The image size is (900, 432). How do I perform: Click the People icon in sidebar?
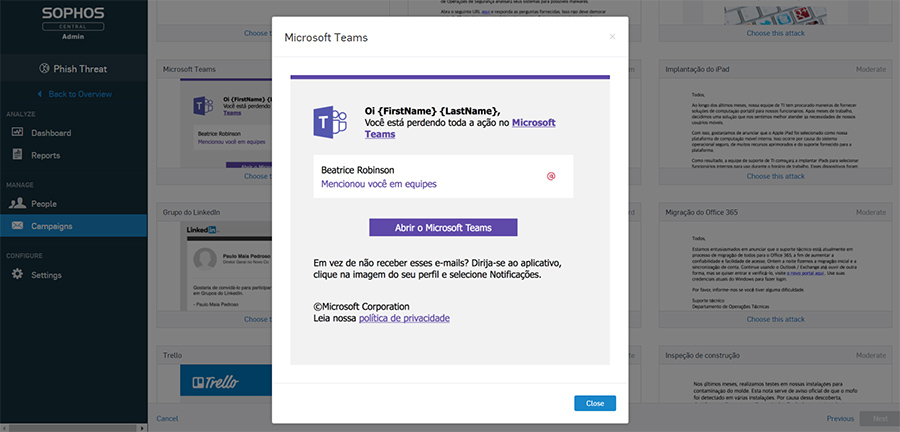click(x=17, y=203)
